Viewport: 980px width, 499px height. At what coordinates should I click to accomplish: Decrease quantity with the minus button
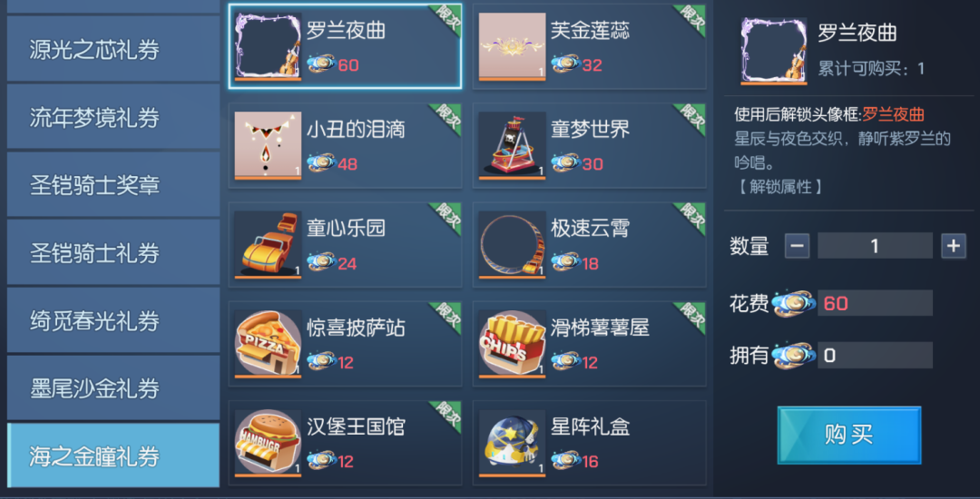tap(797, 246)
